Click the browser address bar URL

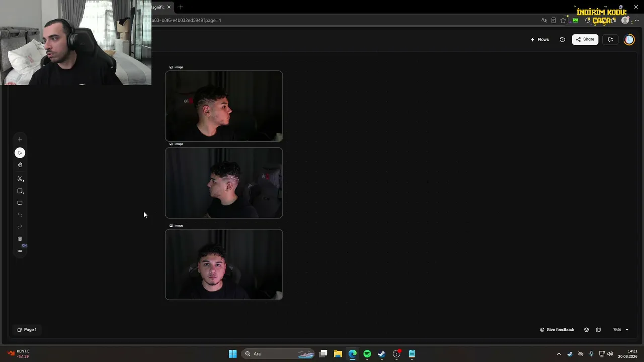click(186, 20)
